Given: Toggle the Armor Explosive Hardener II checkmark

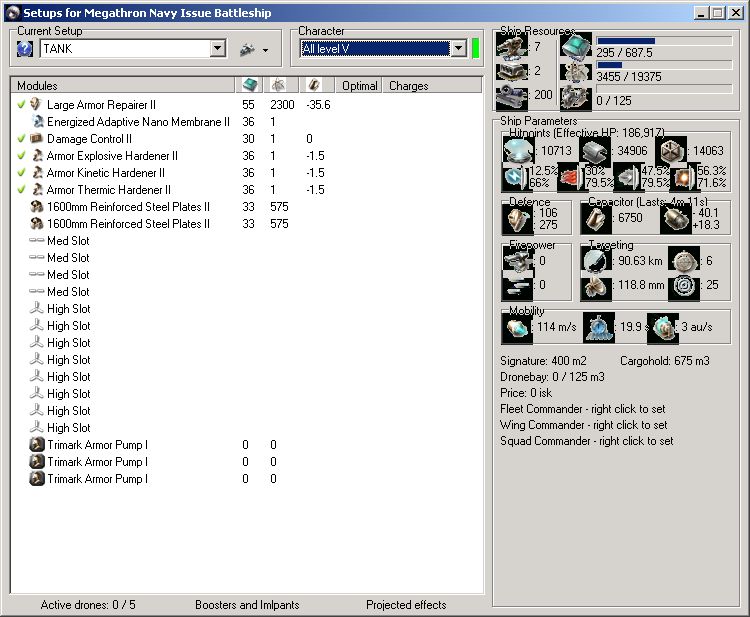Looking at the screenshot, I should 21,155.
